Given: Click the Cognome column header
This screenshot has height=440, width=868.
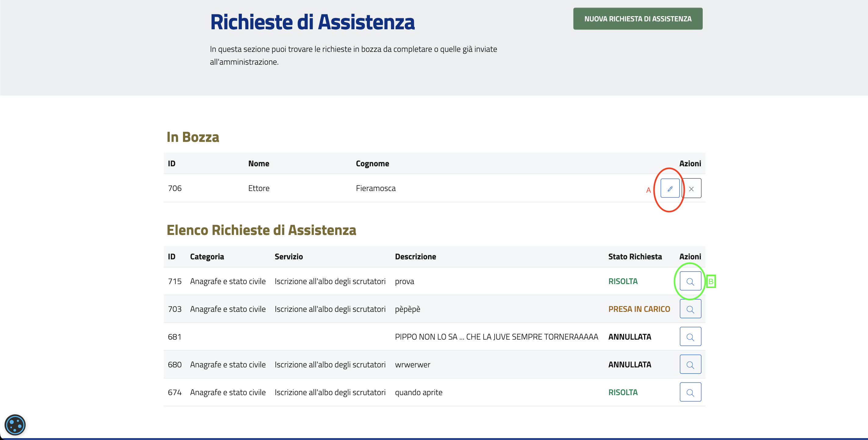Looking at the screenshot, I should pyautogui.click(x=372, y=164).
